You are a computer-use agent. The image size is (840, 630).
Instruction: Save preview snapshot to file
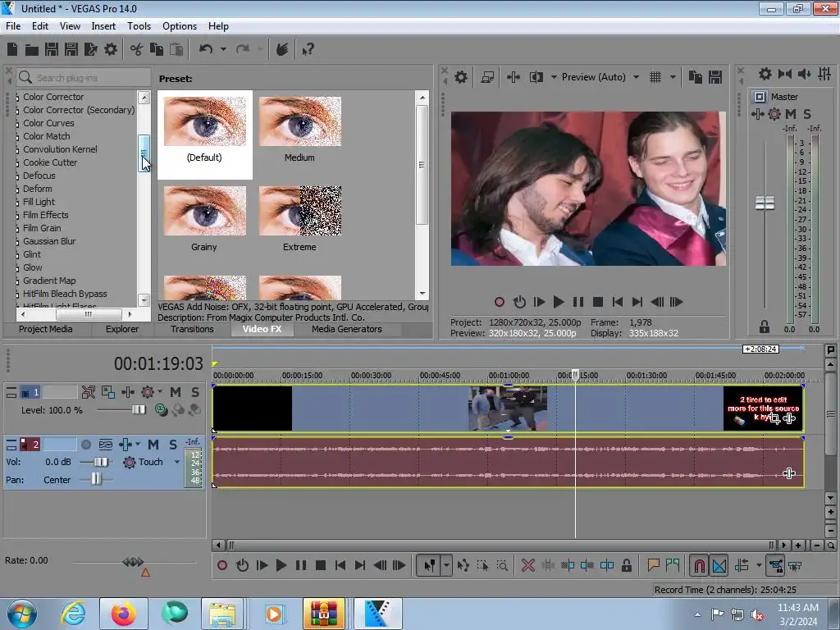tap(715, 77)
